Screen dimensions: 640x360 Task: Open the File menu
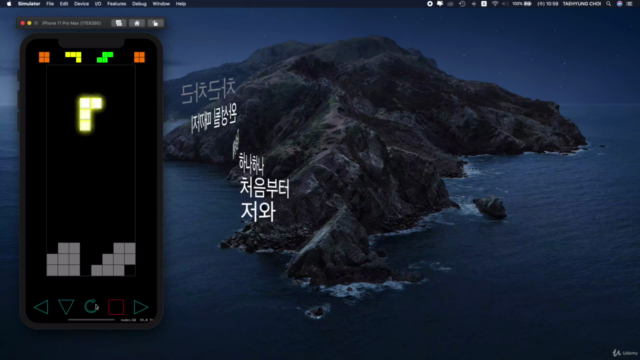point(50,4)
